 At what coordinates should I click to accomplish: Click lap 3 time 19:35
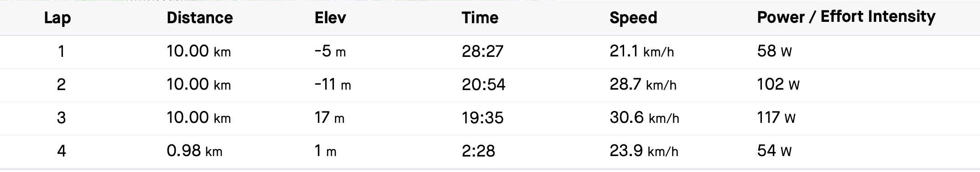tap(482, 118)
